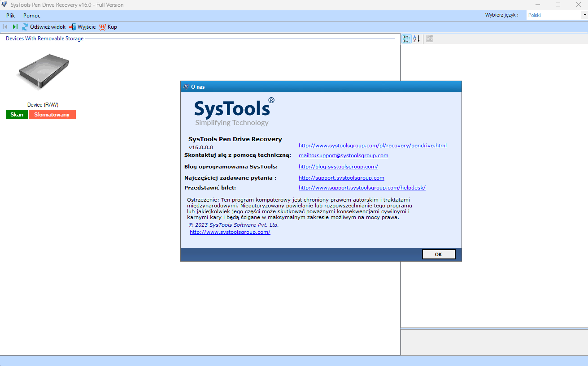This screenshot has width=588, height=366.
Task: Click the Kup shopping cart icon
Action: [103, 27]
